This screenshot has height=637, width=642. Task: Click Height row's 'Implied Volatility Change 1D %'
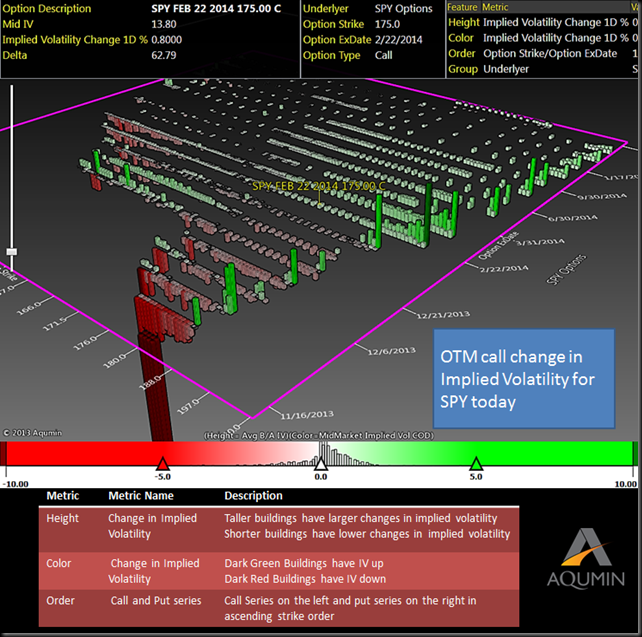556,23
